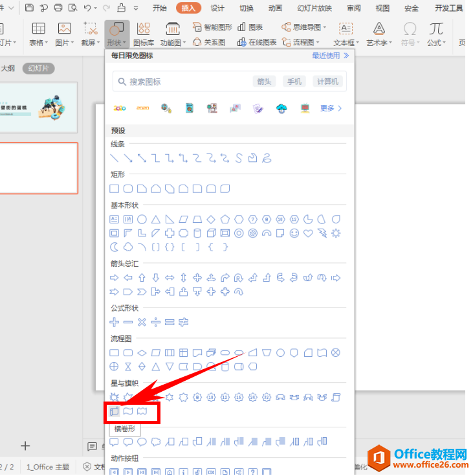Insert an 在线图表 online chart
Image resolution: width=473 pixels, height=476 pixels.
[x=257, y=42]
